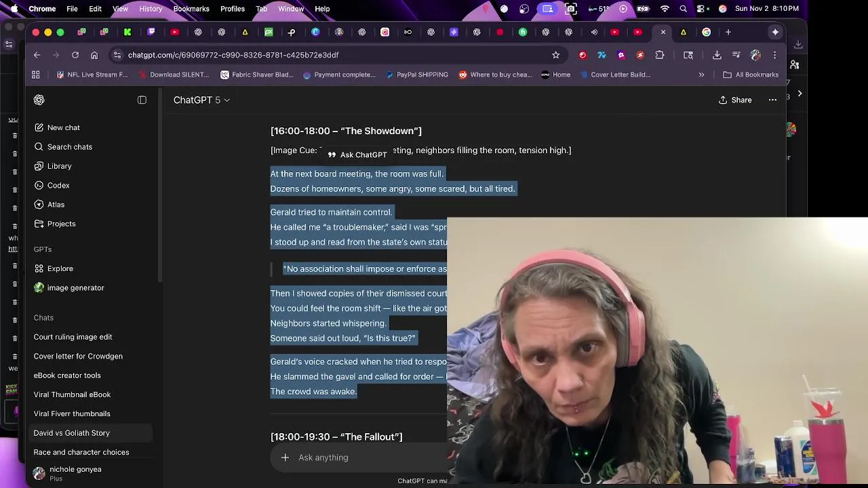The height and width of the screenshot is (488, 868).
Task: Open the Bookmarks menu
Action: click(x=191, y=9)
